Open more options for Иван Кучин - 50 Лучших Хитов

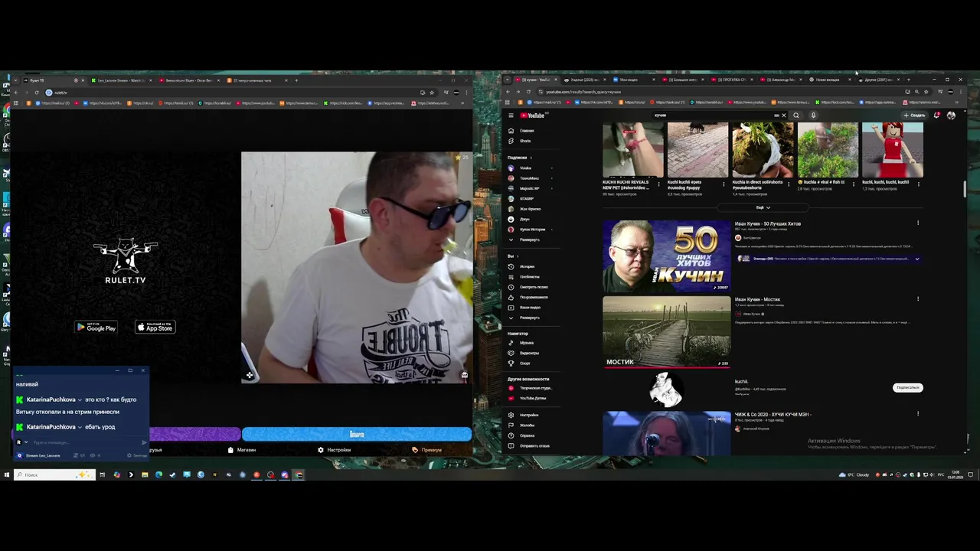coord(918,223)
